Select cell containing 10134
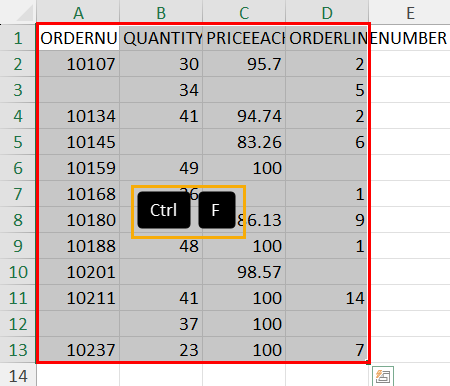 (x=79, y=116)
